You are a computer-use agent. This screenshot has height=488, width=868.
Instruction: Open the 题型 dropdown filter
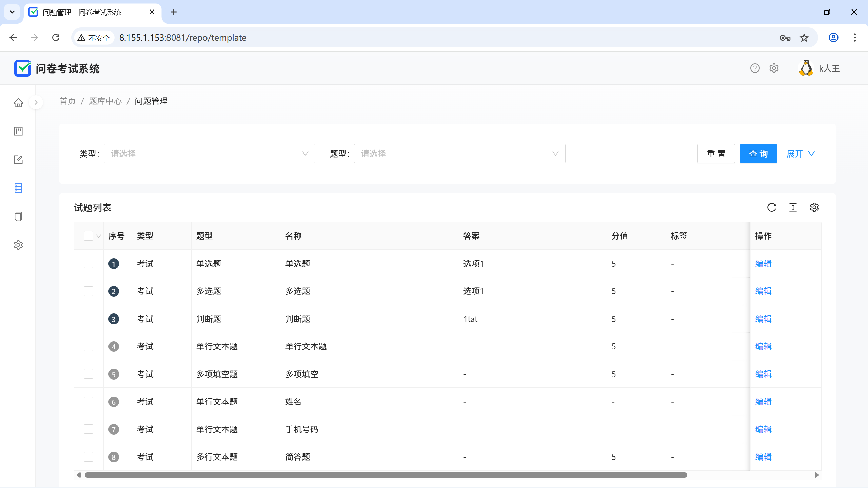[459, 154]
